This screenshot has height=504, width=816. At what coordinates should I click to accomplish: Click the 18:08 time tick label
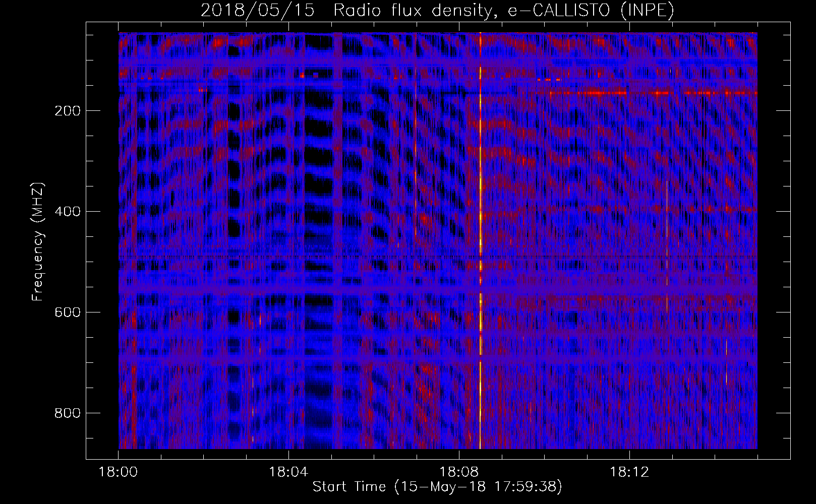[x=459, y=472]
